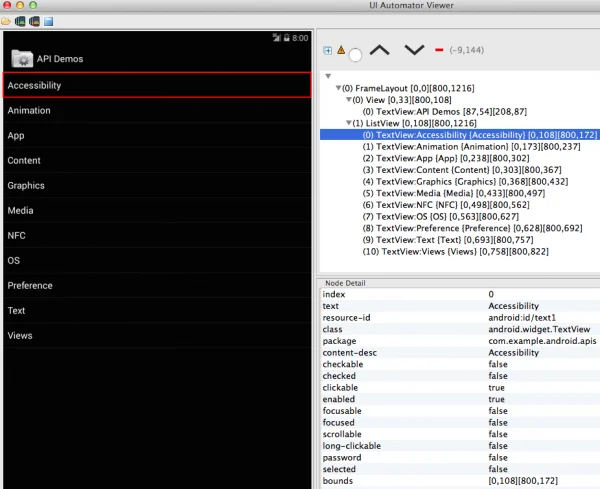Click Animation in the device screenshot
Image resolution: width=600 pixels, height=489 pixels.
pyautogui.click(x=157, y=110)
